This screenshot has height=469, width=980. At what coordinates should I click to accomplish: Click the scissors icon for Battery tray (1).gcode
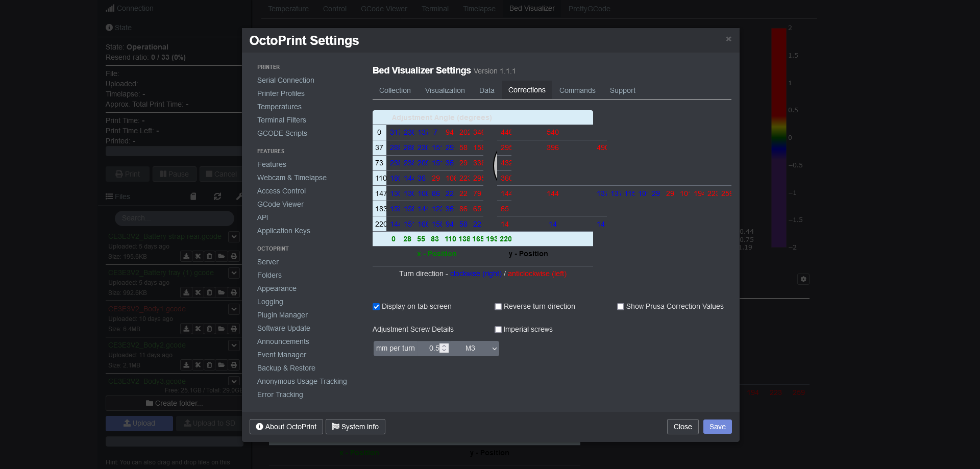(198, 292)
